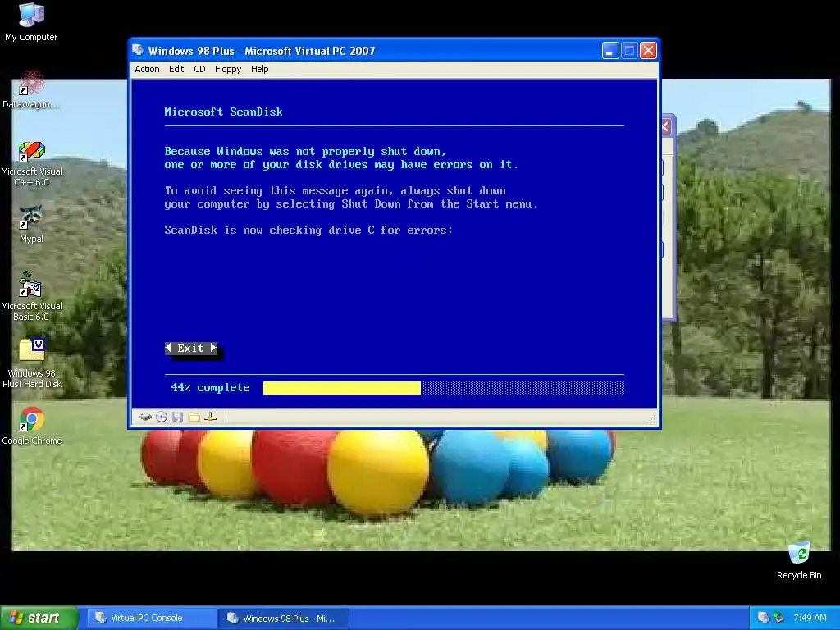Click the Start button

point(39,618)
